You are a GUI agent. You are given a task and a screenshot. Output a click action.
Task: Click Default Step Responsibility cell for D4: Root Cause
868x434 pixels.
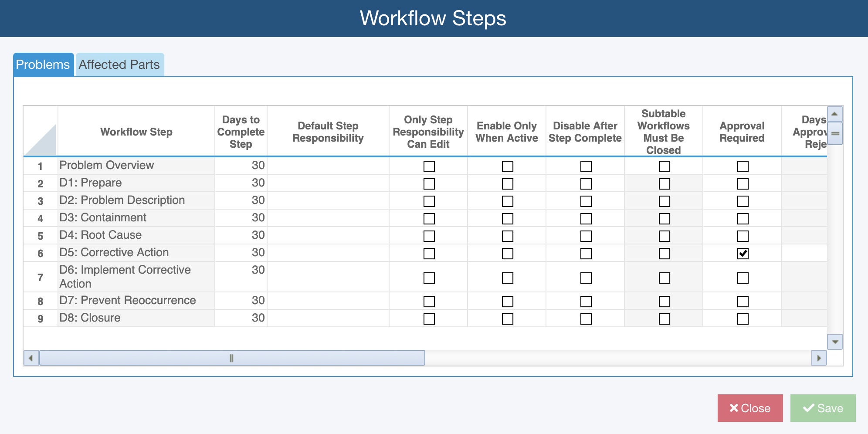[x=328, y=235]
